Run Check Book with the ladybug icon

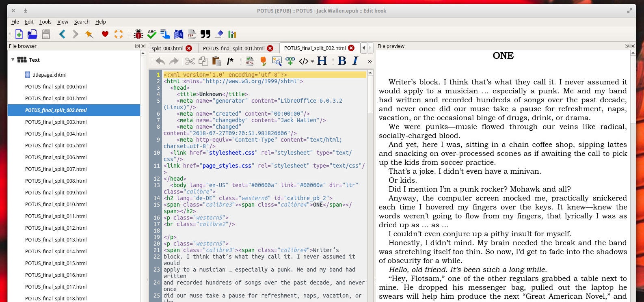click(x=138, y=34)
